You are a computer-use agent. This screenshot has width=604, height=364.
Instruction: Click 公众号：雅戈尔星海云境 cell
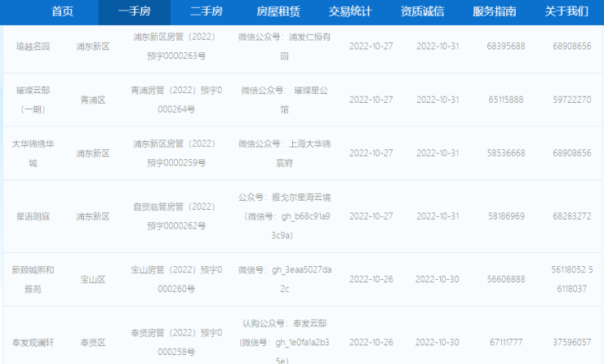click(284, 216)
